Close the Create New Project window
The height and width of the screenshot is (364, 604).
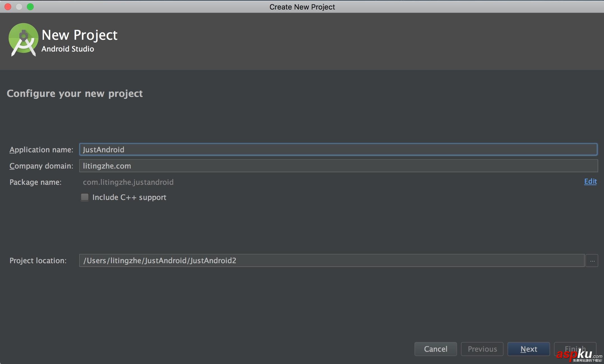(8, 7)
